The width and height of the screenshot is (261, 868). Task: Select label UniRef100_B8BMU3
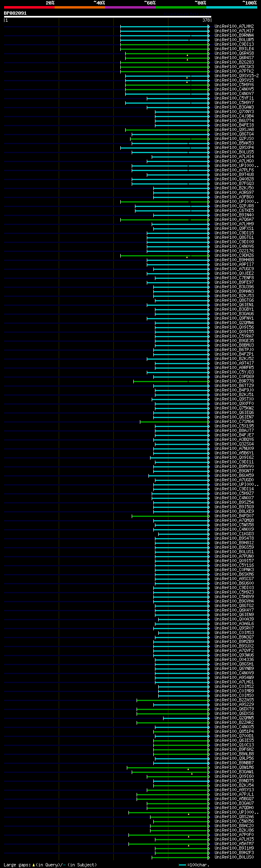pos(234,345)
